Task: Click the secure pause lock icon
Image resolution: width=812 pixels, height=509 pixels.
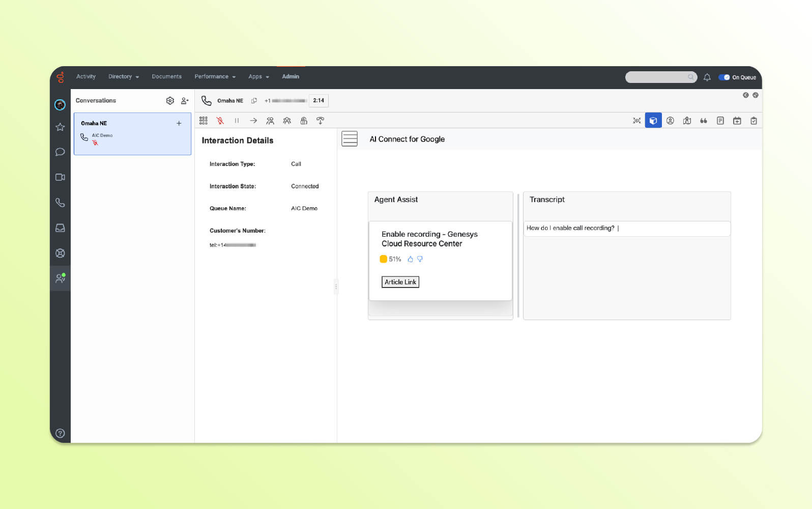Action: pos(304,121)
